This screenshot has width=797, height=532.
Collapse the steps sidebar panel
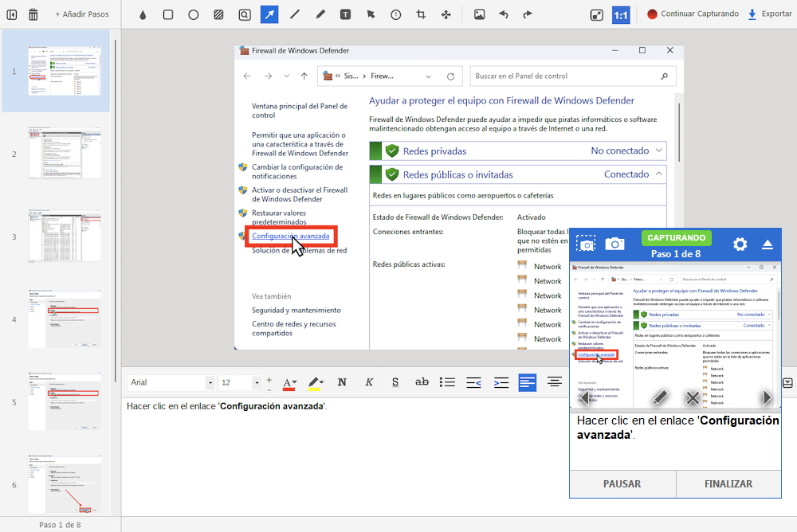[12, 15]
